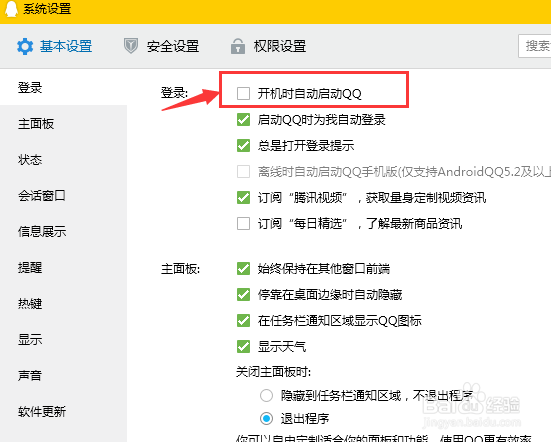Focus the 搜索 search box

click(x=534, y=46)
